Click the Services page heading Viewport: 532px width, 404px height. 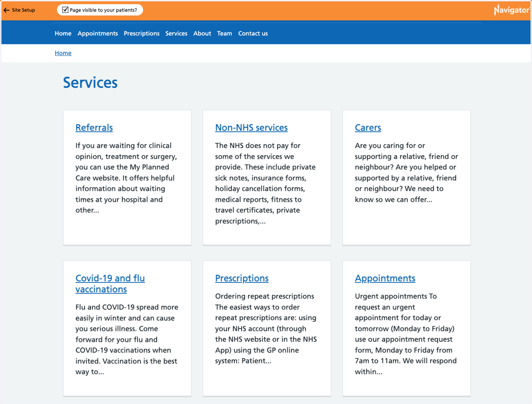(90, 82)
